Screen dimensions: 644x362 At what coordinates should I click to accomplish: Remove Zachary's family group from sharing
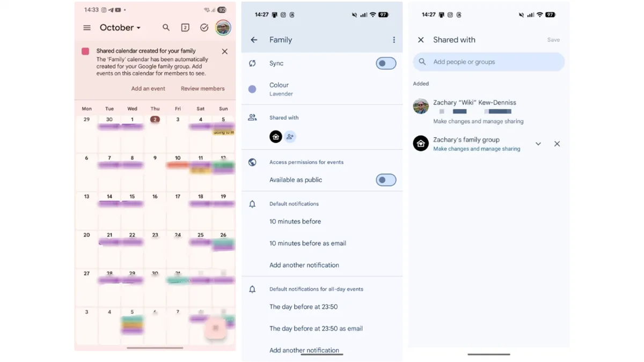pos(557,144)
